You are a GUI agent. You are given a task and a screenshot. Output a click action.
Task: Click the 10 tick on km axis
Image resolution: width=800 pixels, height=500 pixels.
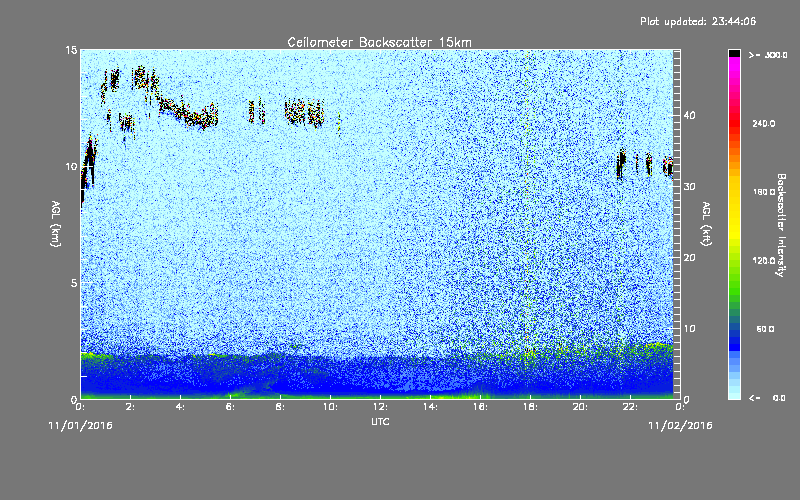click(x=71, y=167)
